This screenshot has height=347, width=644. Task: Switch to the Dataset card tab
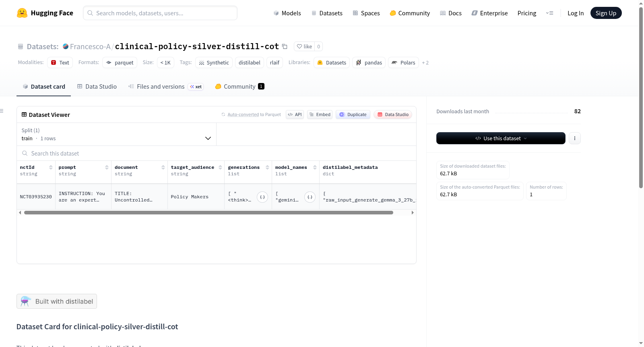[x=43, y=87]
